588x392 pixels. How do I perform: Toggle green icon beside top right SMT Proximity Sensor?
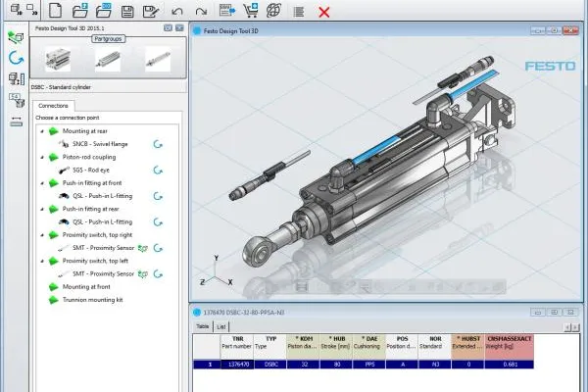point(142,248)
